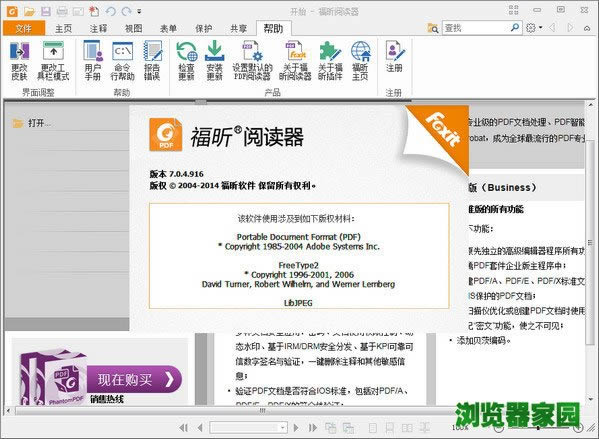The height and width of the screenshot is (439, 599).
Task: Open 关于福昕阅读器 about dialog icon
Action: point(295,61)
